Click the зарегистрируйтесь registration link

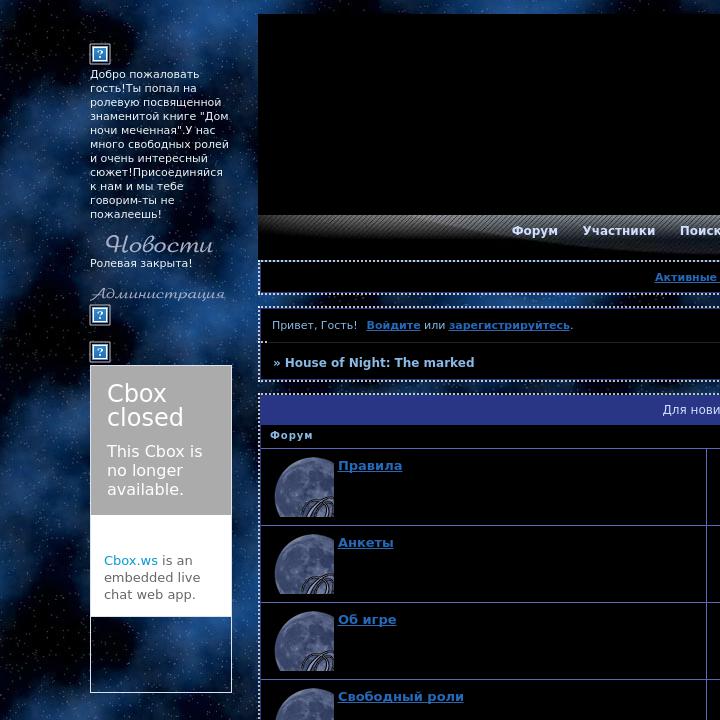pos(509,325)
